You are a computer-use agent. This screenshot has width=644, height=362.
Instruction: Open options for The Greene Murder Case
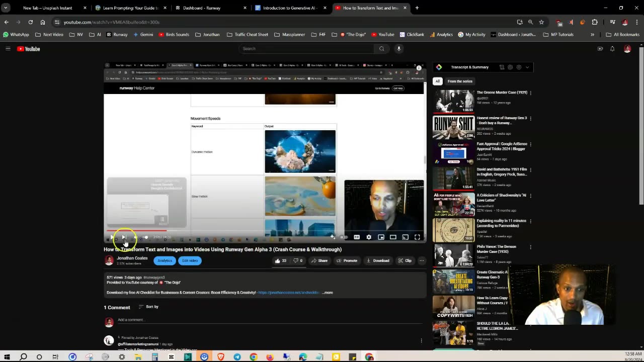pyautogui.click(x=530, y=93)
